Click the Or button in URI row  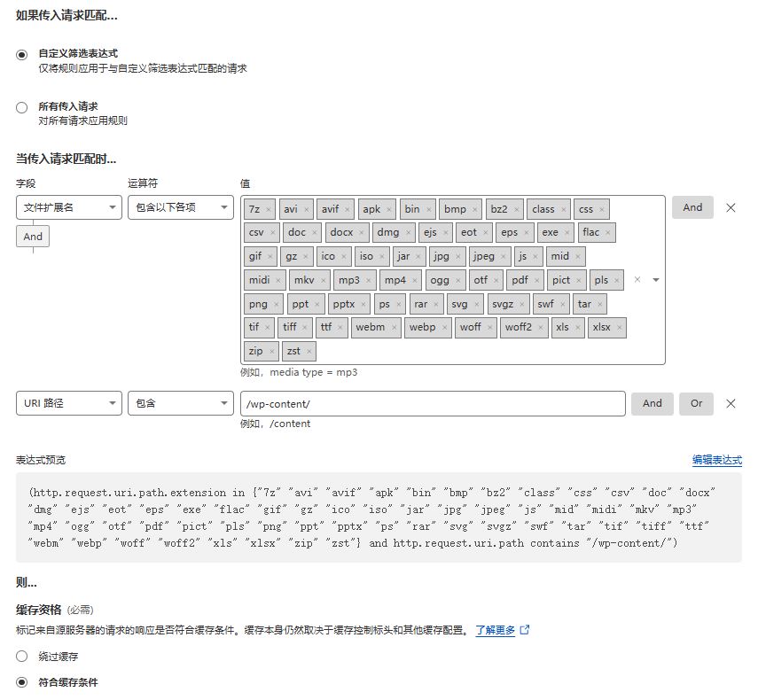[x=696, y=403]
